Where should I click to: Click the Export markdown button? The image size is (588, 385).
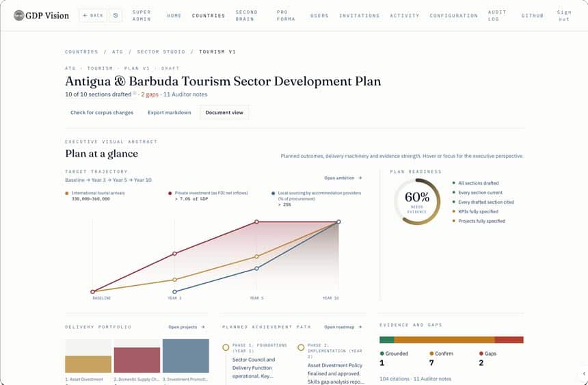tap(169, 113)
